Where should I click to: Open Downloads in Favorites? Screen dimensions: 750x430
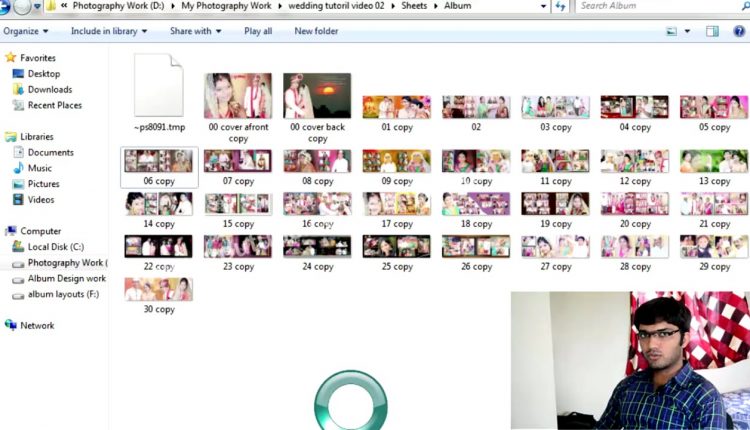click(50, 89)
